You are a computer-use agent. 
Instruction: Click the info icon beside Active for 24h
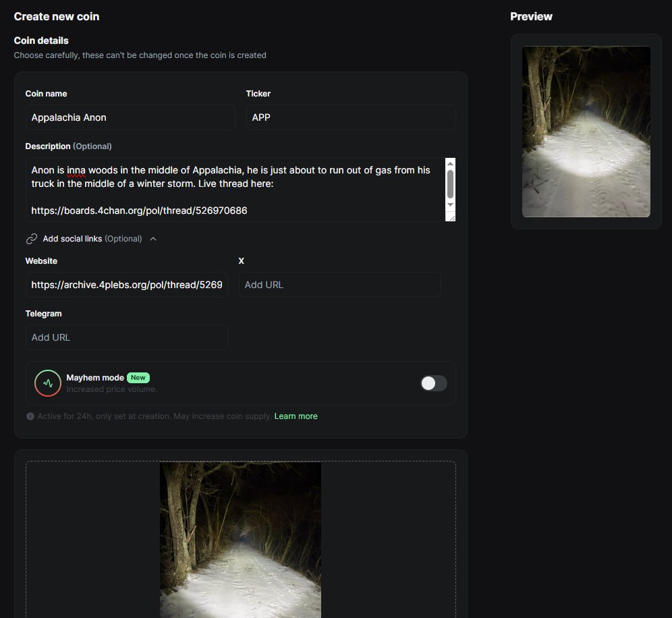point(30,416)
